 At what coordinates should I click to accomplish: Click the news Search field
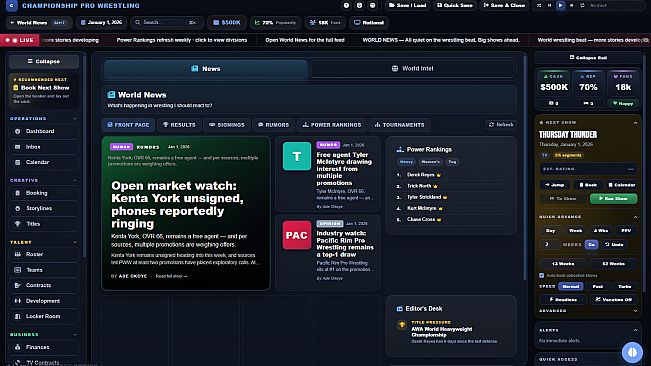[x=165, y=22]
